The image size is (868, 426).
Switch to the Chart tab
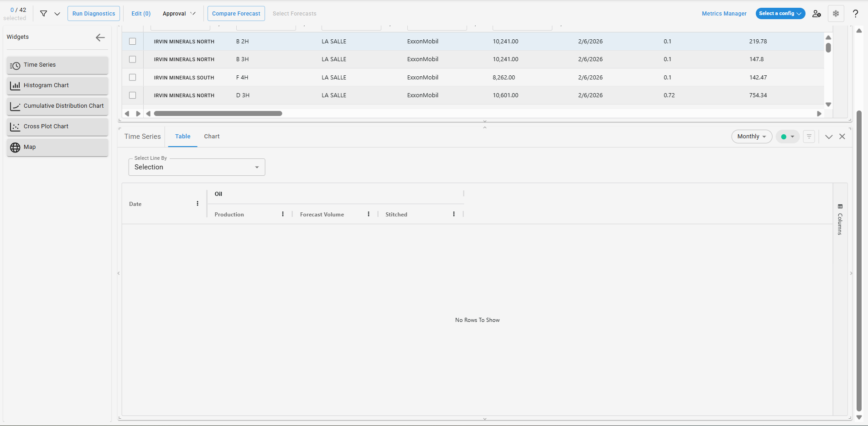[x=212, y=137]
